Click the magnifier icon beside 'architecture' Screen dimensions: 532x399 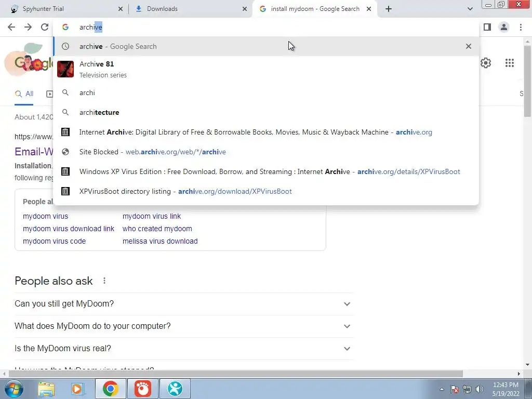coord(65,112)
